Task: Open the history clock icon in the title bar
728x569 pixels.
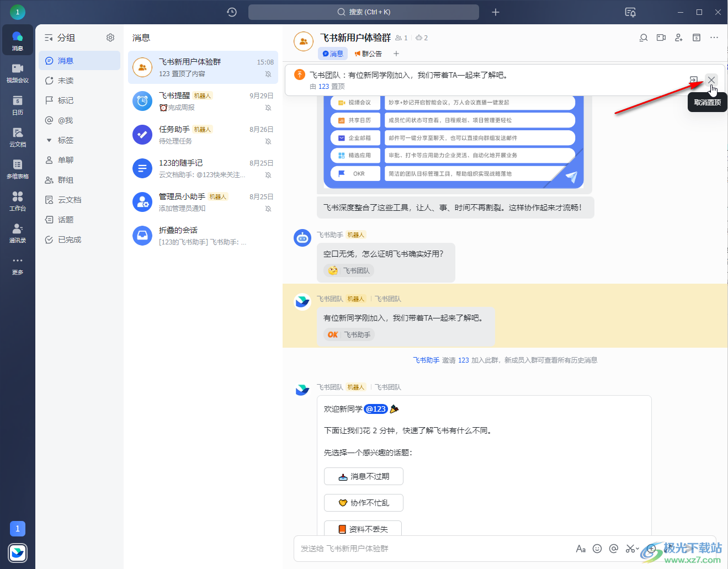Action: click(x=232, y=12)
